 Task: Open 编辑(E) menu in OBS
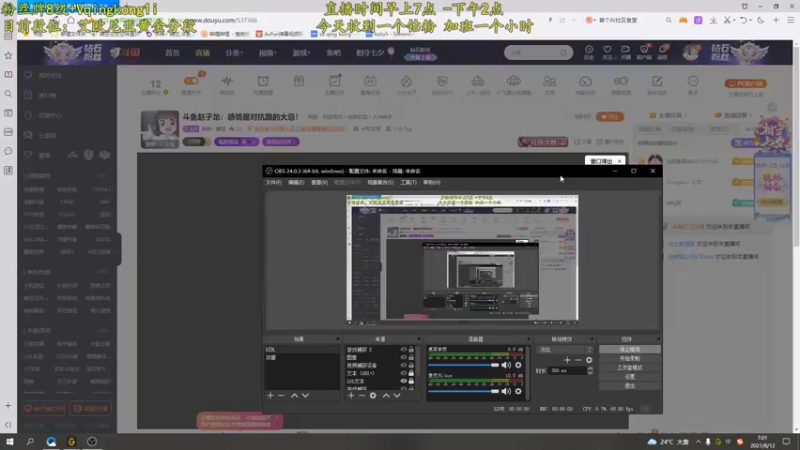tap(296, 182)
